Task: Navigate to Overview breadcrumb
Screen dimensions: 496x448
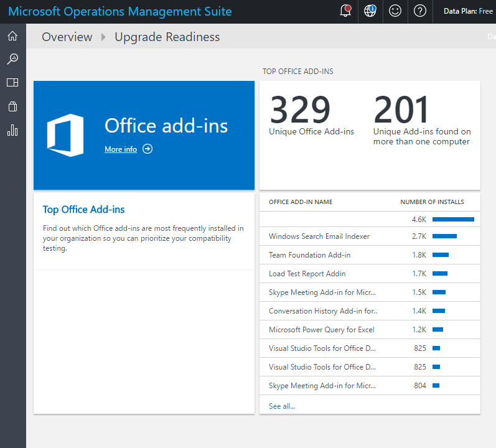Action: point(67,37)
